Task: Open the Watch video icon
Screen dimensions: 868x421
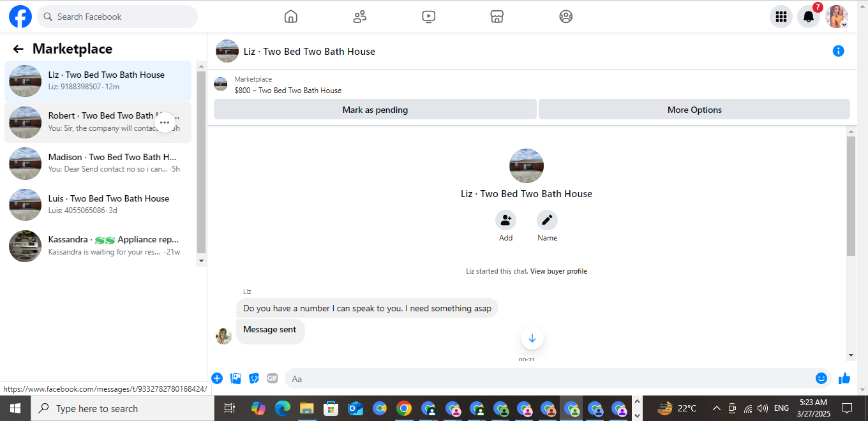Action: pos(429,17)
